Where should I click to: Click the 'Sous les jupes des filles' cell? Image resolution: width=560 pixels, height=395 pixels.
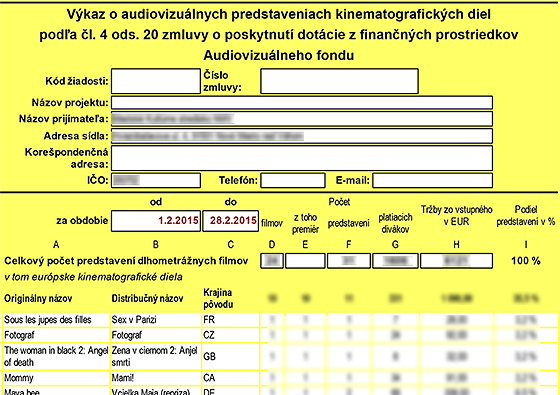[x=56, y=320]
